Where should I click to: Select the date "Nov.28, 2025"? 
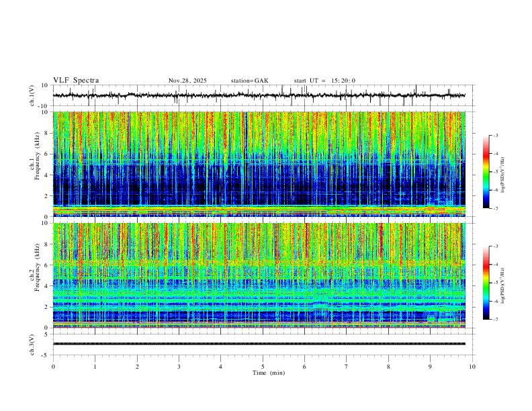(187, 81)
